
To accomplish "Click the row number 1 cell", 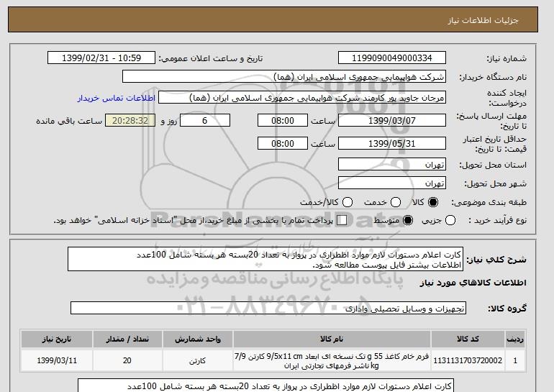I will [x=515, y=360].
